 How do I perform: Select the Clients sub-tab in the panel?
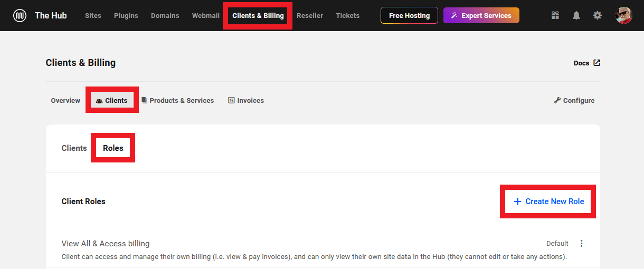(74, 148)
